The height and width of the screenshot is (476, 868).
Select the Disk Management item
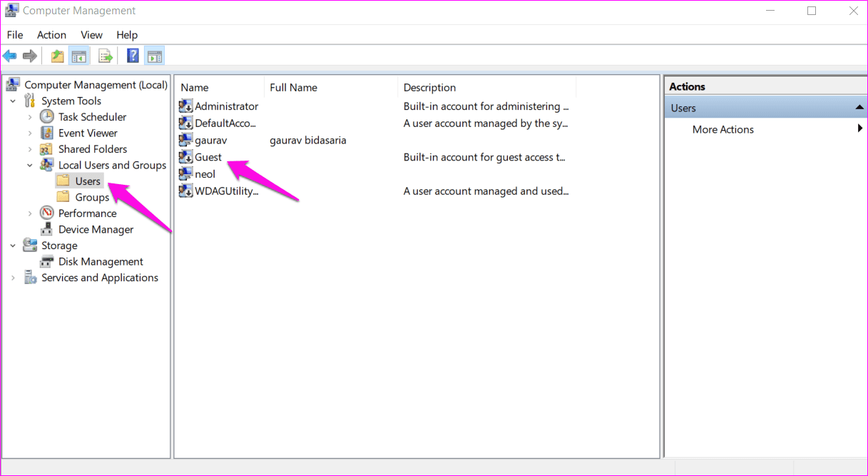click(x=99, y=261)
